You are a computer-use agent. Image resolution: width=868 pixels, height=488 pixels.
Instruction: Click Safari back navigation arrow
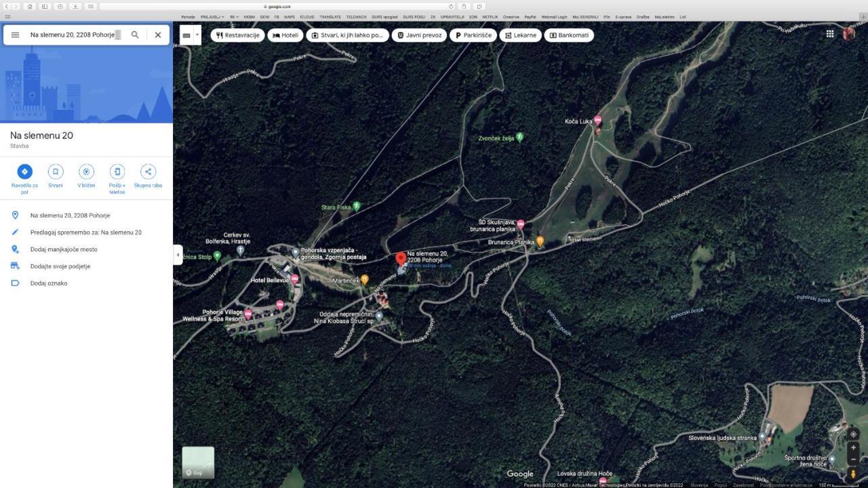[x=7, y=6]
